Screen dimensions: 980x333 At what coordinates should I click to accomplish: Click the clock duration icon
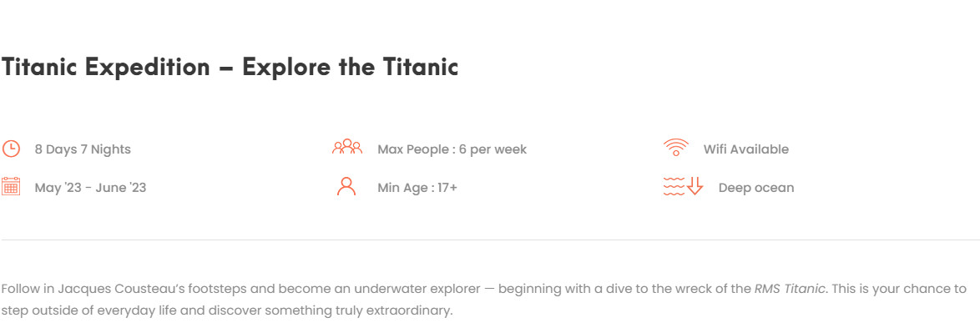[11, 149]
